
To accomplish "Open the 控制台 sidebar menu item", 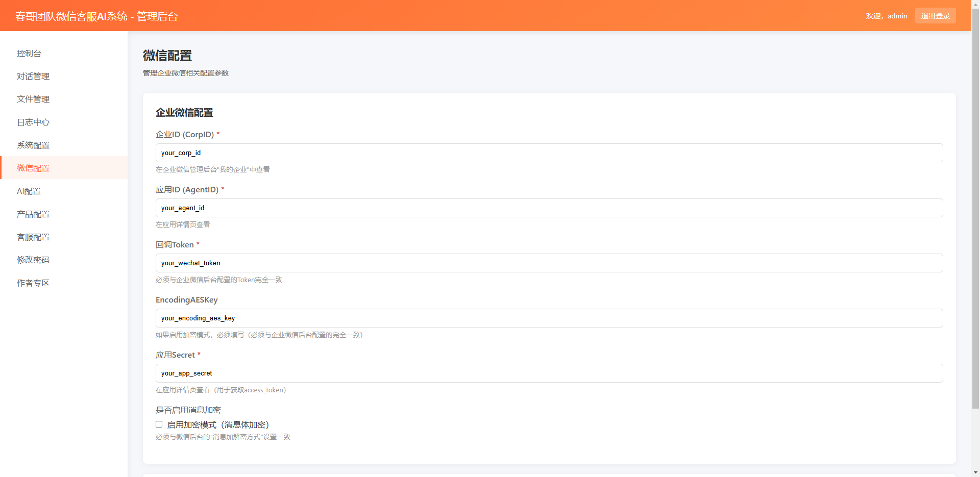I will coord(29,54).
